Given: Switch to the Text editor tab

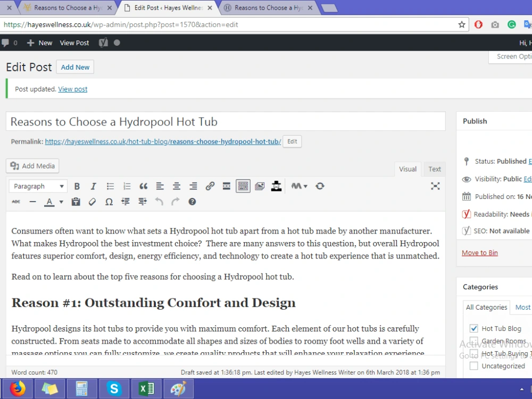Looking at the screenshot, I should tap(434, 169).
